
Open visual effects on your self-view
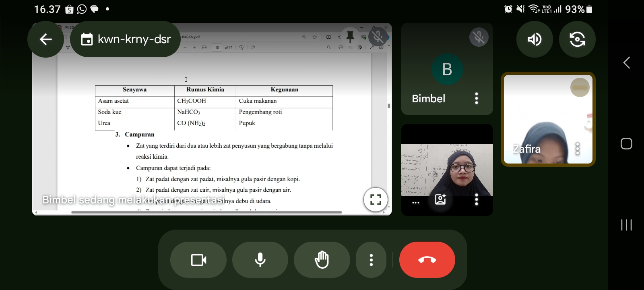point(440,199)
